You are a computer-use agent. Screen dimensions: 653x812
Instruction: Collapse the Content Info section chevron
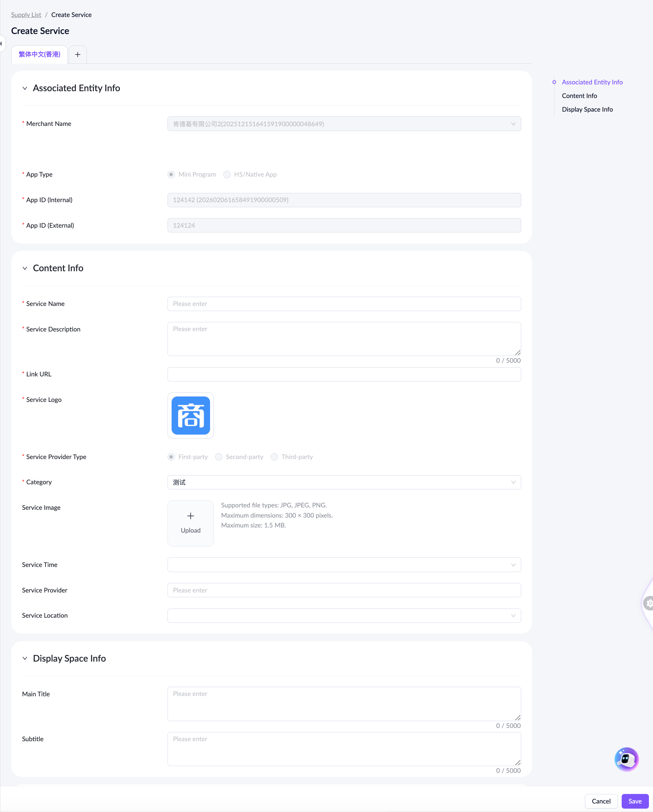(25, 268)
